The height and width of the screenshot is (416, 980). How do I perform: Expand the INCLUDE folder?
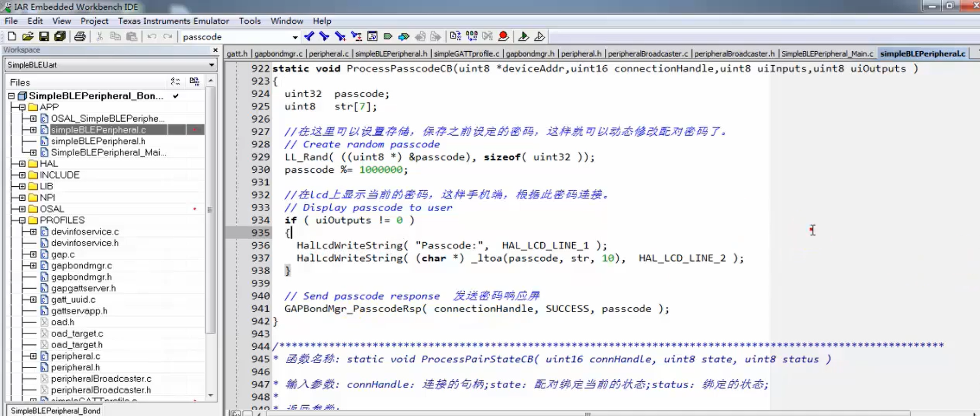[22, 175]
